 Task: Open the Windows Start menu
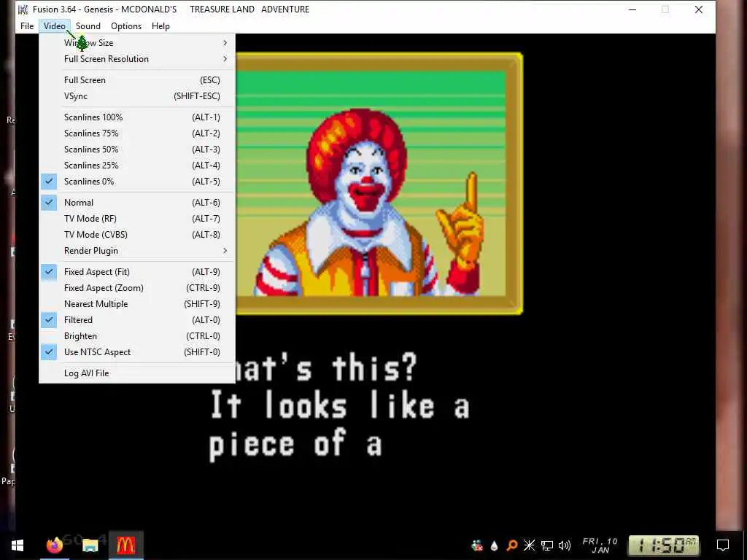click(18, 545)
